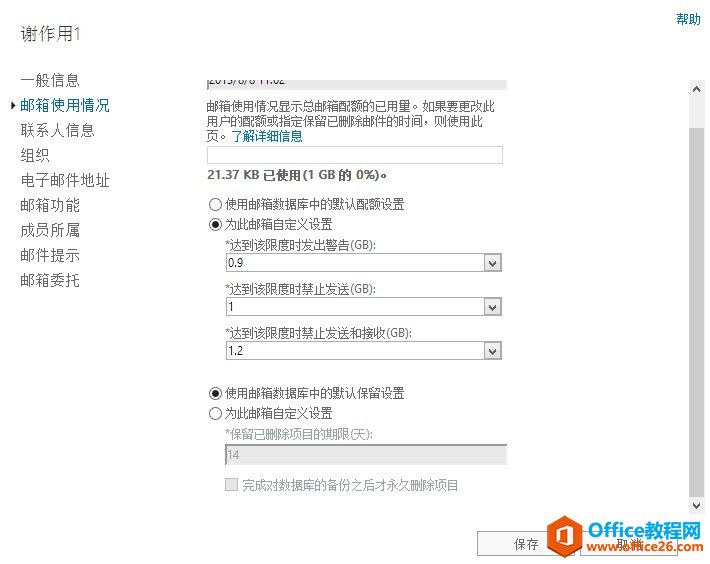Toggle permanent deletion after database backup checkbox
The height and width of the screenshot is (564, 710).
[x=232, y=485]
